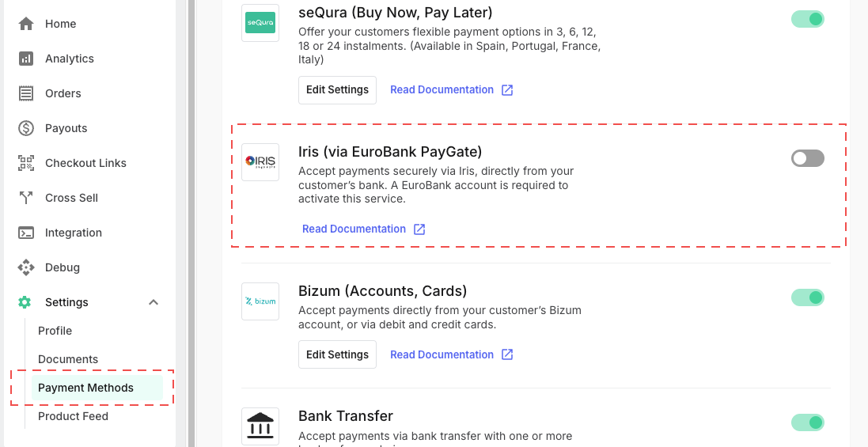Open Cross Sell via its arrow icon
Image resolution: width=868 pixels, height=447 pixels.
tap(26, 198)
